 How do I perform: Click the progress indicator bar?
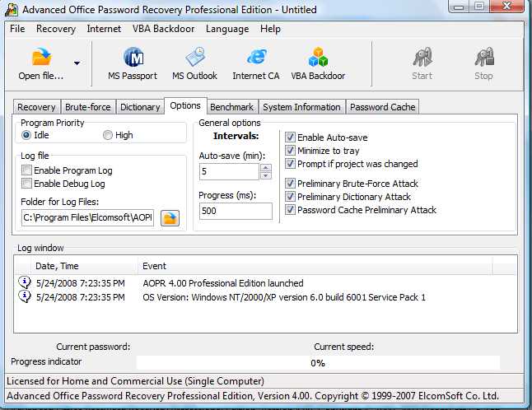(x=318, y=363)
